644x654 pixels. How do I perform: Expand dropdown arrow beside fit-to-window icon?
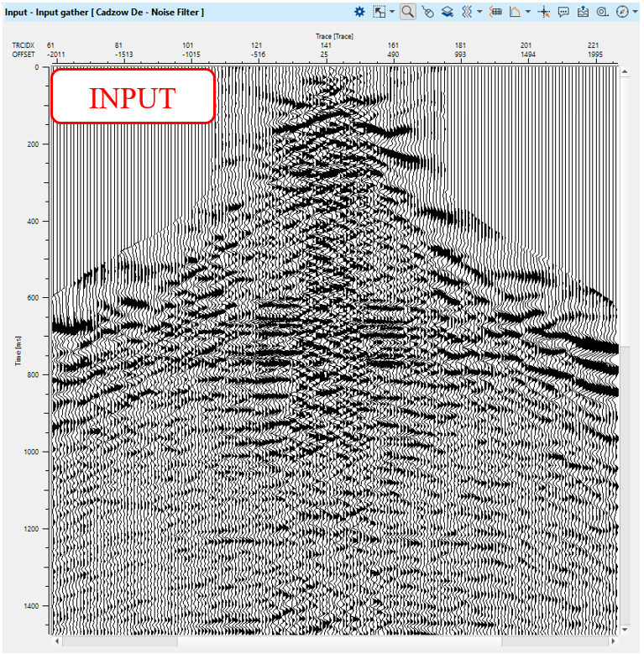[392, 12]
